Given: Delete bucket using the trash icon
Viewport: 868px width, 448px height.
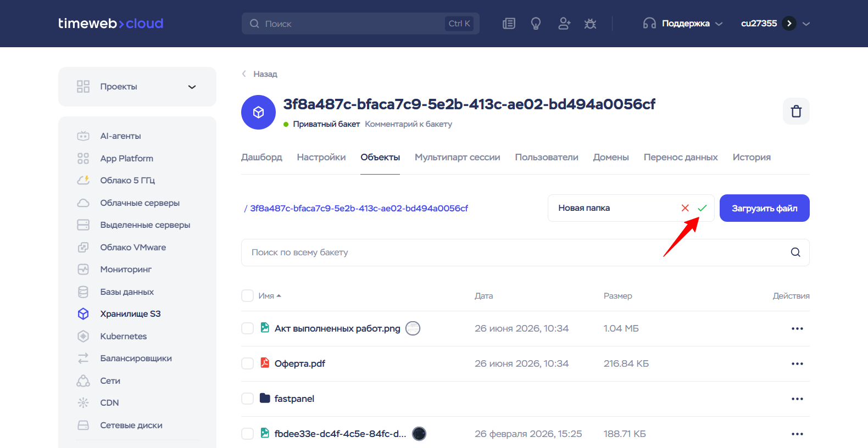Looking at the screenshot, I should click(x=796, y=111).
